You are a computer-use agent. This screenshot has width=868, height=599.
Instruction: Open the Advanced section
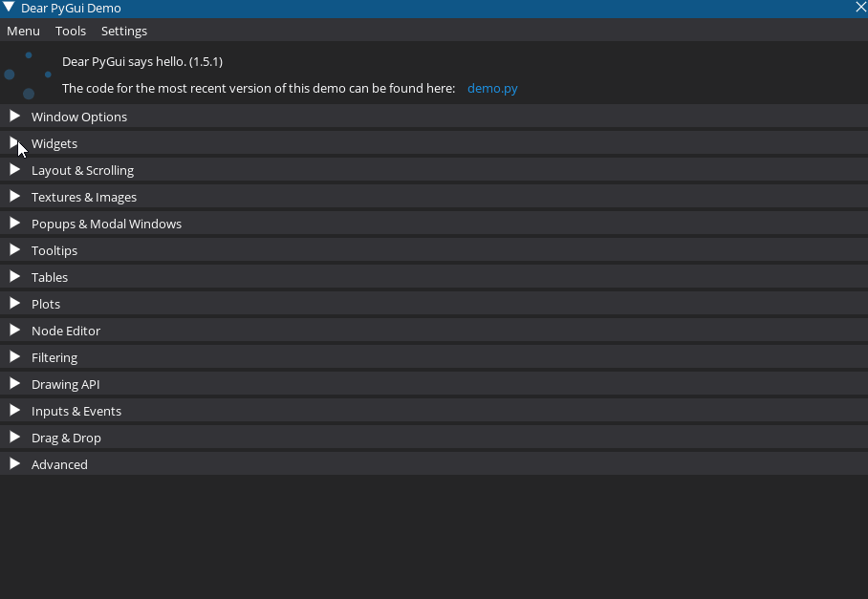coord(59,463)
